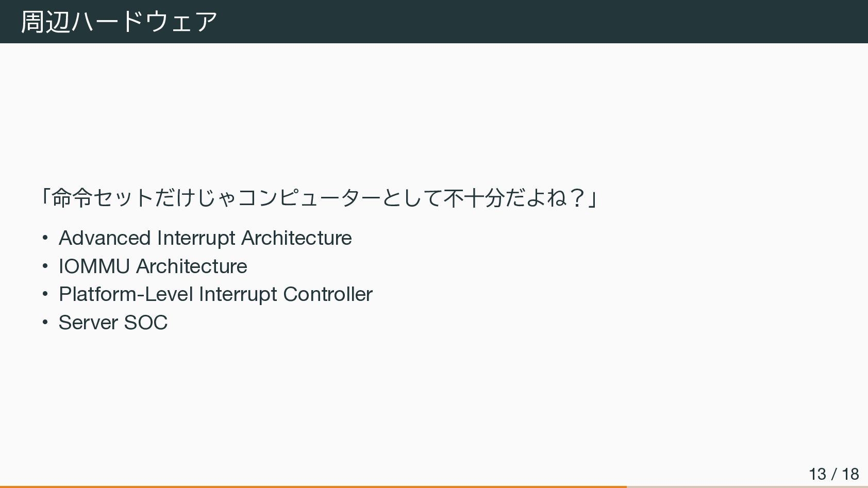Click the opening bracket 「 of the quote
The width and height of the screenshot is (868, 488).
46,197
